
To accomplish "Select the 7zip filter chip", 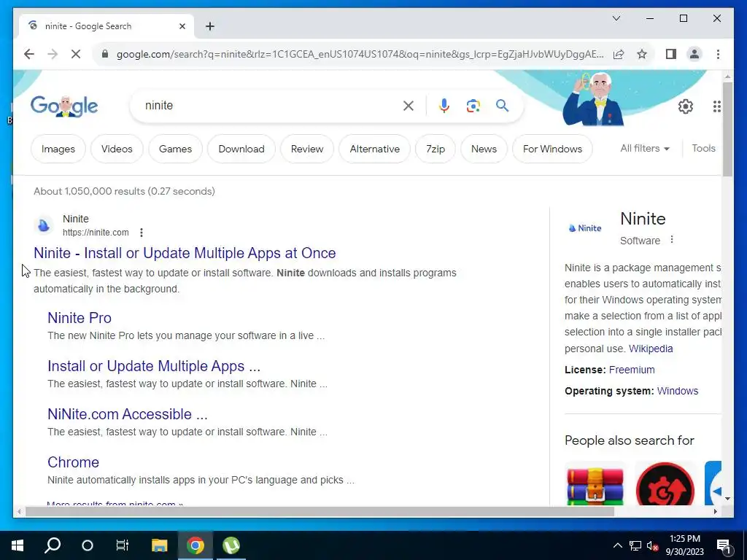I will click(436, 149).
